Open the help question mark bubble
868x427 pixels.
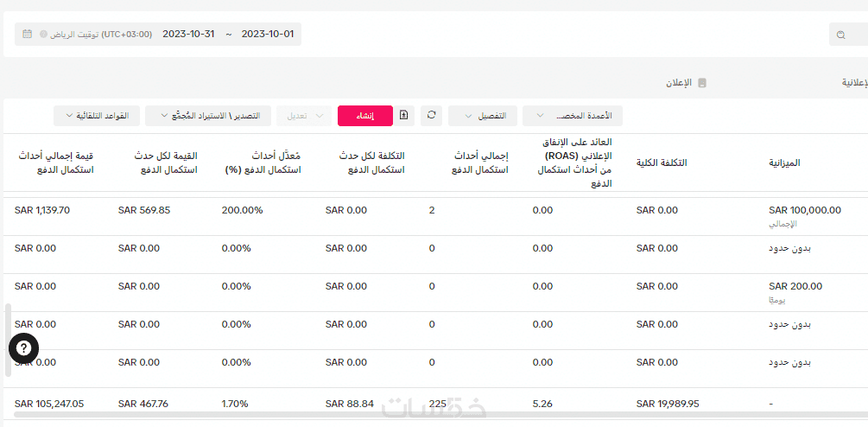[x=24, y=348]
